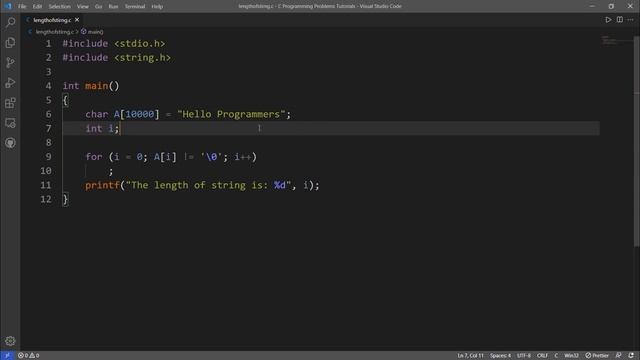This screenshot has height=360, width=640.
Task: Open the File menu
Action: tap(22, 6)
